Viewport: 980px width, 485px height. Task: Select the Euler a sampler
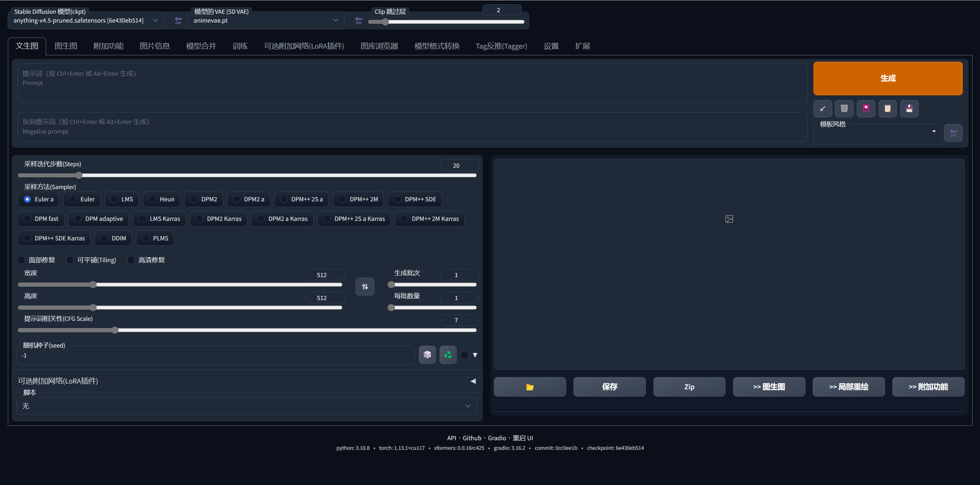coord(39,199)
